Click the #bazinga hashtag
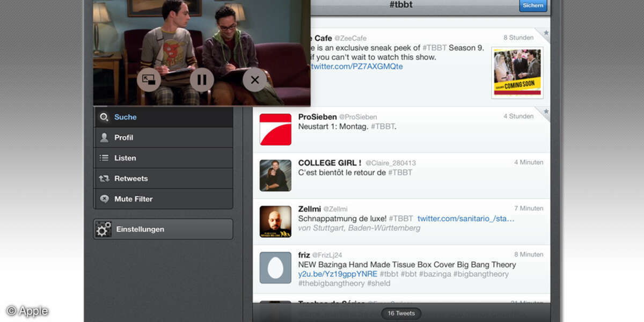Viewport: 644px width, 322px height. (x=435, y=274)
